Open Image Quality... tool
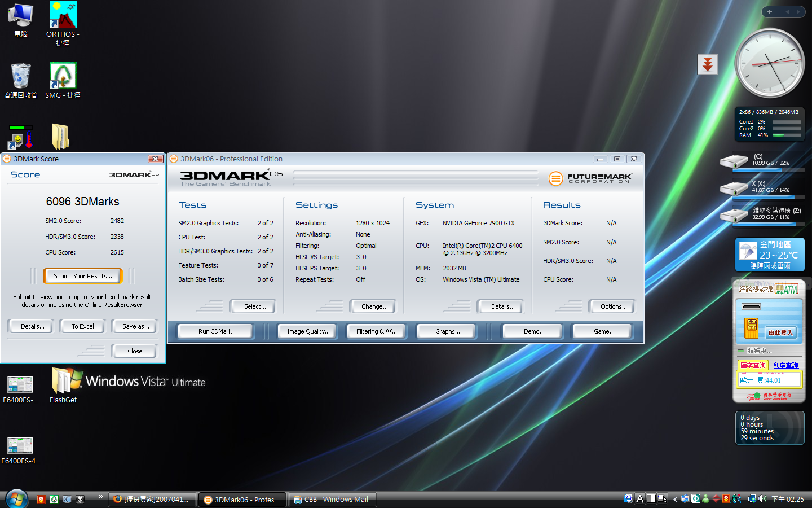812x508 pixels. [x=308, y=331]
